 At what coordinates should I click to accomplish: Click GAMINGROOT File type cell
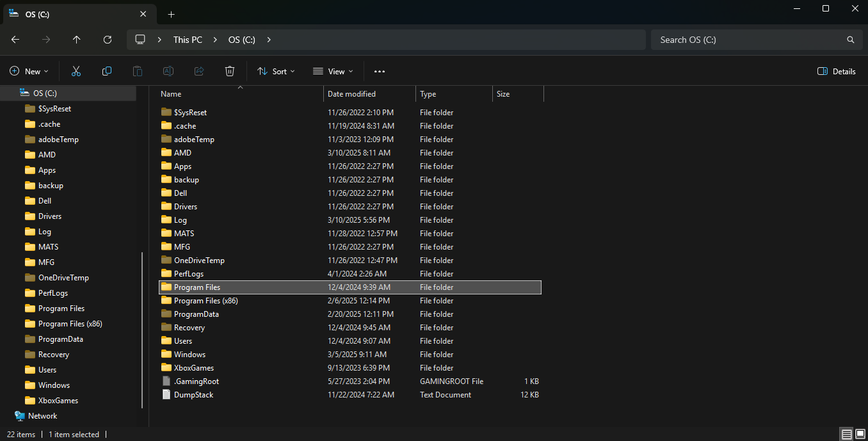(x=451, y=381)
